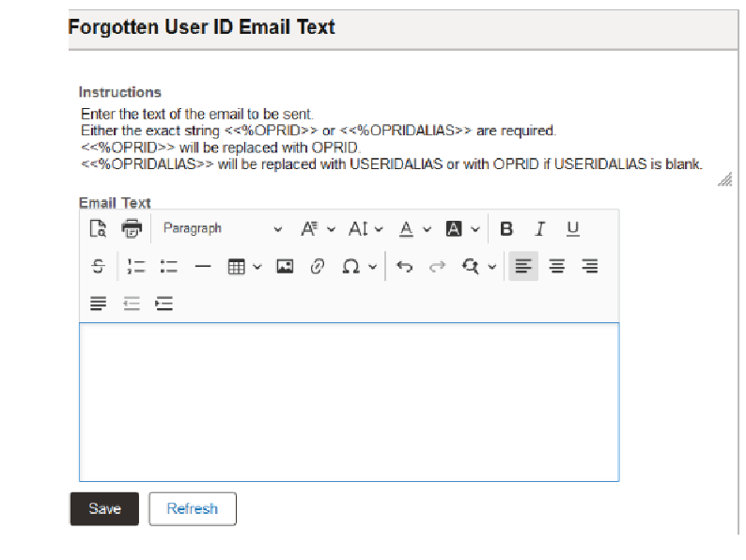746x560 pixels.
Task: Expand the font size dropdown
Action: 365,229
